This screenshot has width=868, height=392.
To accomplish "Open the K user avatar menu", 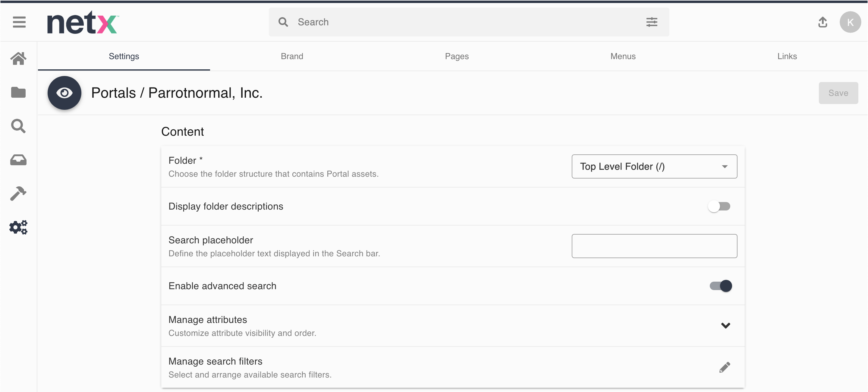I will [850, 22].
